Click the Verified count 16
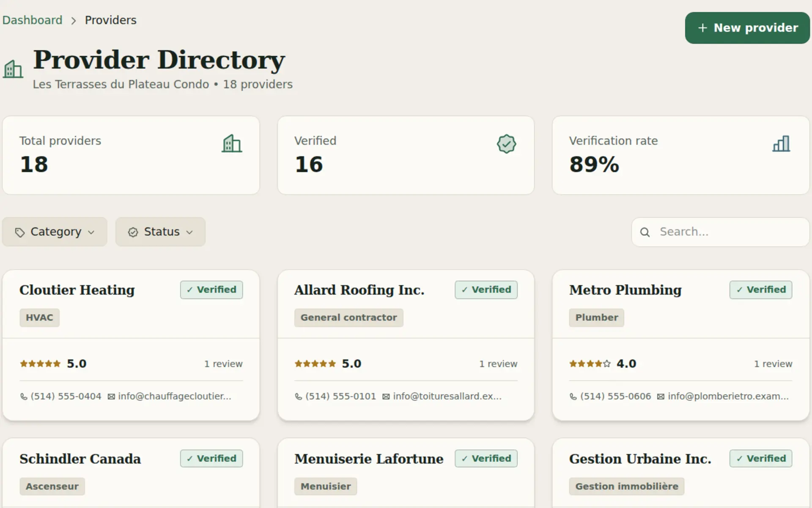The height and width of the screenshot is (508, 812). coord(309,164)
